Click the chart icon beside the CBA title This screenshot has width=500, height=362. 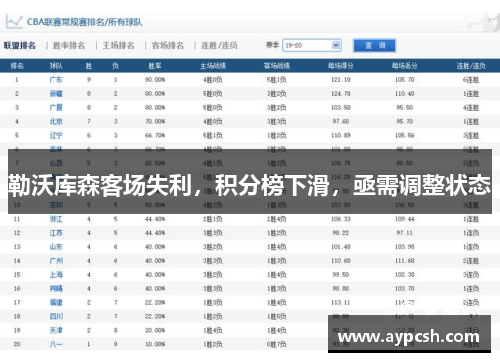click(14, 22)
